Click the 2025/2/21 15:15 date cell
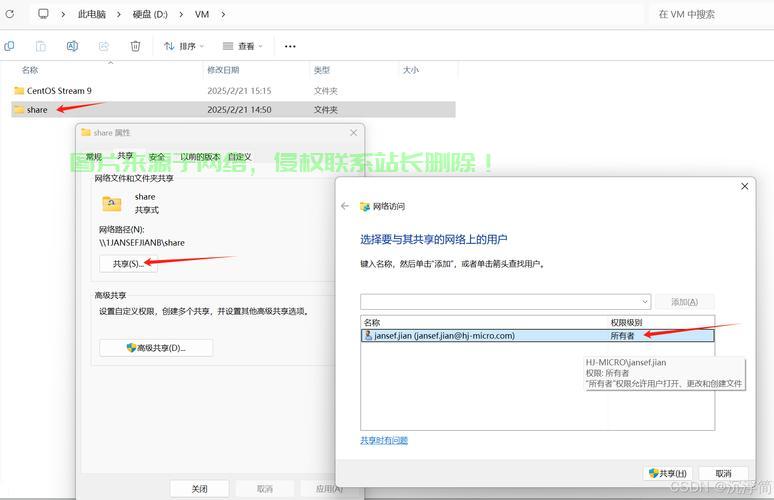This screenshot has height=500, width=774. 239,91
